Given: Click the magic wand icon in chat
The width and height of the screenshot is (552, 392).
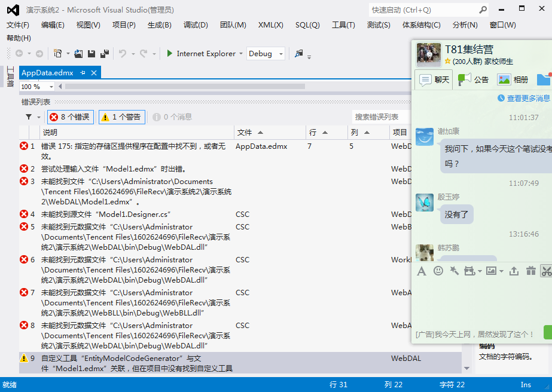Looking at the screenshot, I should pos(454,271).
